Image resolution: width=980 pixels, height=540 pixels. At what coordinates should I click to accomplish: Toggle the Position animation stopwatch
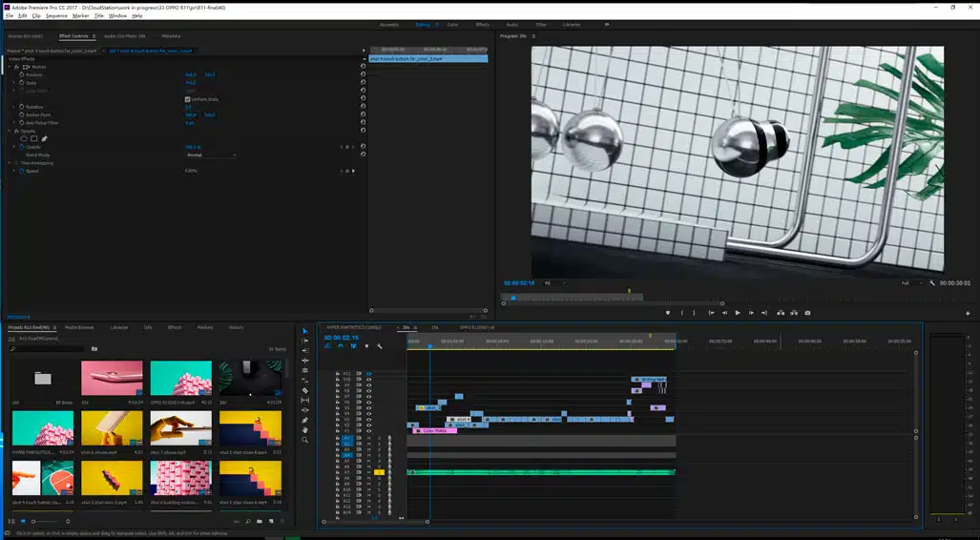(x=20, y=74)
